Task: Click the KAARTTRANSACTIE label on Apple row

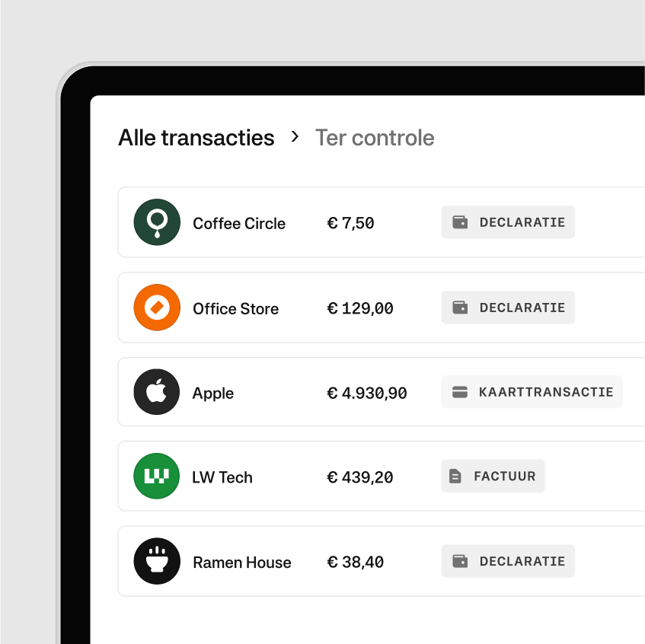Action: coord(546,392)
